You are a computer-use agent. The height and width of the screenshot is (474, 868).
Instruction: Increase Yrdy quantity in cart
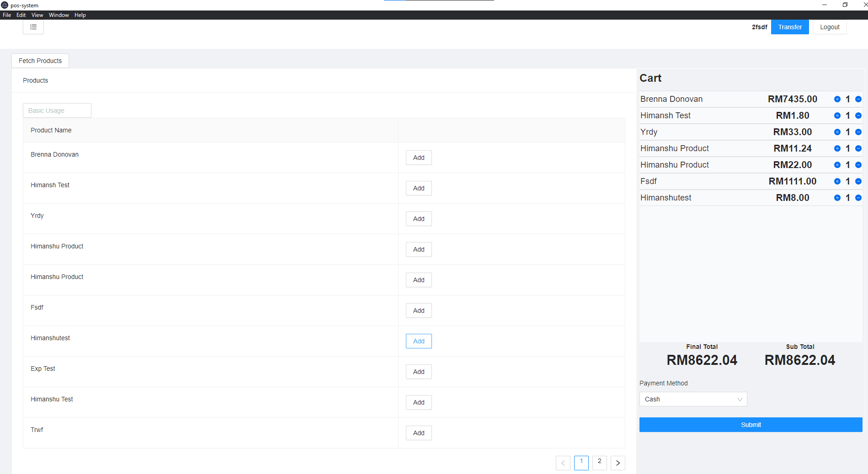point(837,132)
